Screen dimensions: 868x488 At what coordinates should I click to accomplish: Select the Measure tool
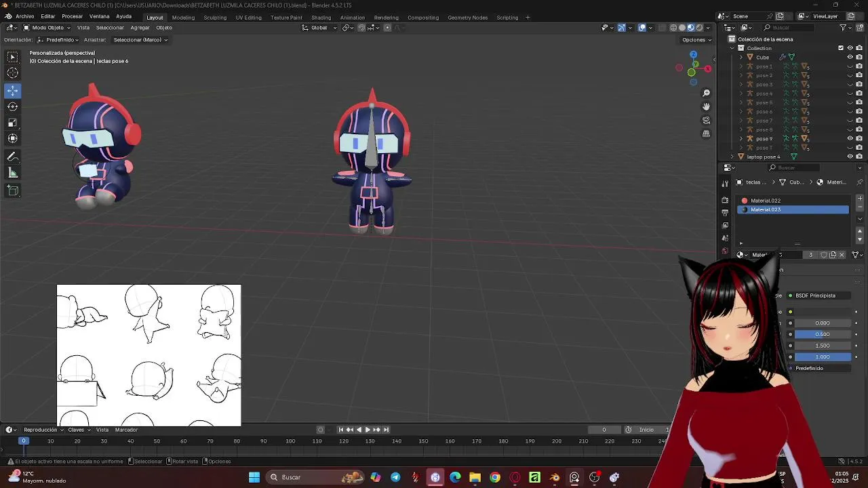pyautogui.click(x=13, y=173)
